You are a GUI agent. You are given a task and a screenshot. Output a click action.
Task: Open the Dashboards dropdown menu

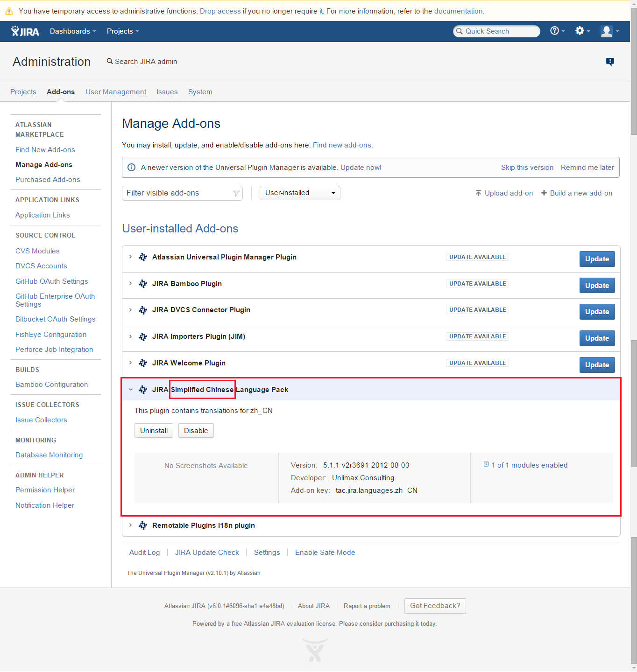click(x=73, y=31)
